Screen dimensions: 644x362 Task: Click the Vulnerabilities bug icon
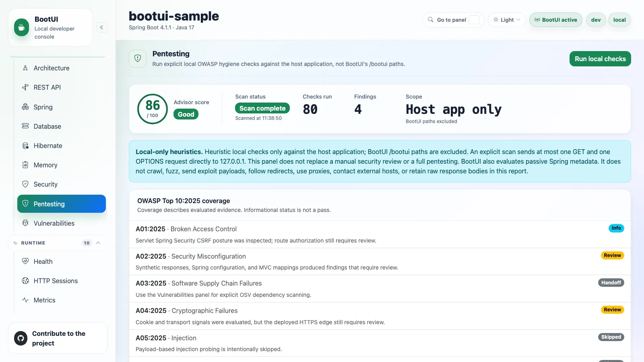point(25,223)
